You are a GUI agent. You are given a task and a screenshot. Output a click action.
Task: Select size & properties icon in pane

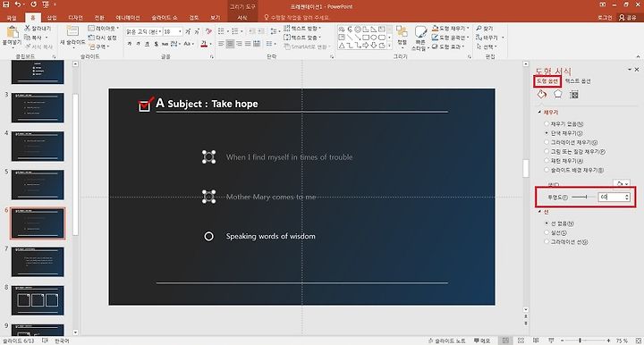coord(573,95)
